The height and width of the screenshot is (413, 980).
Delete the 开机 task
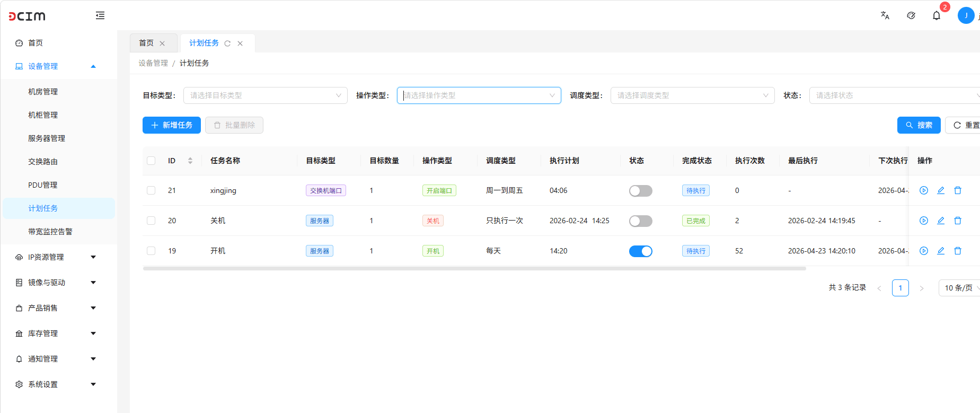pyautogui.click(x=958, y=251)
